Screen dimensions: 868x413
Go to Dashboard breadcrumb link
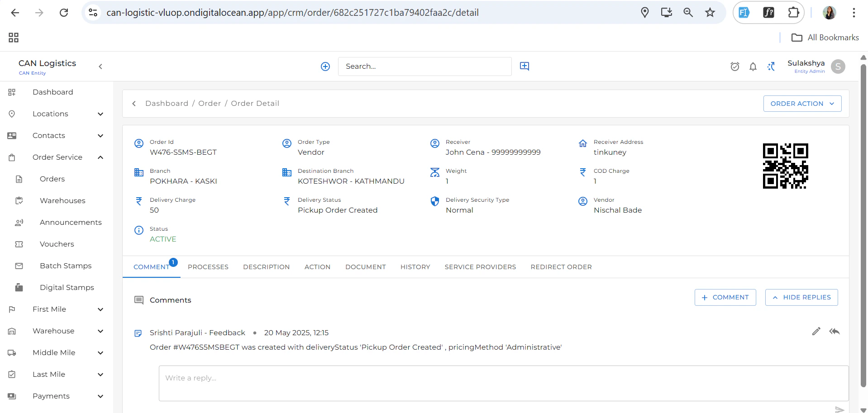[167, 104]
